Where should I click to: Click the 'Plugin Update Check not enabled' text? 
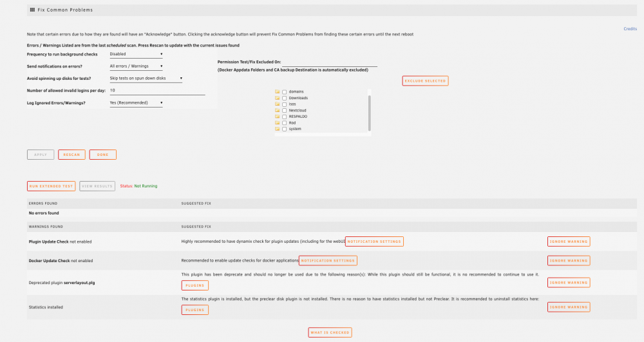(60, 242)
